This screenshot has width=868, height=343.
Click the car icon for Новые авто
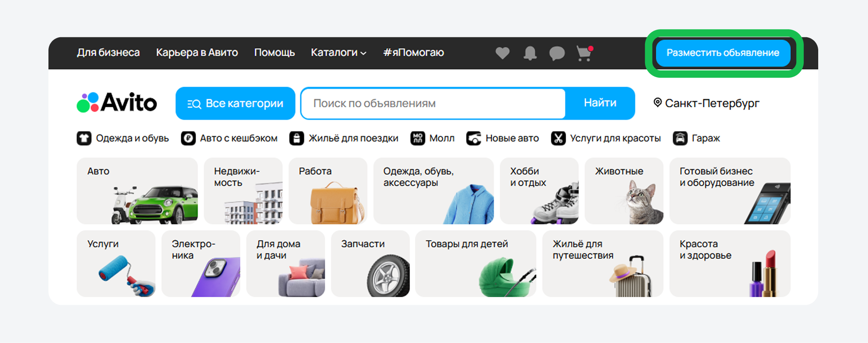(474, 138)
